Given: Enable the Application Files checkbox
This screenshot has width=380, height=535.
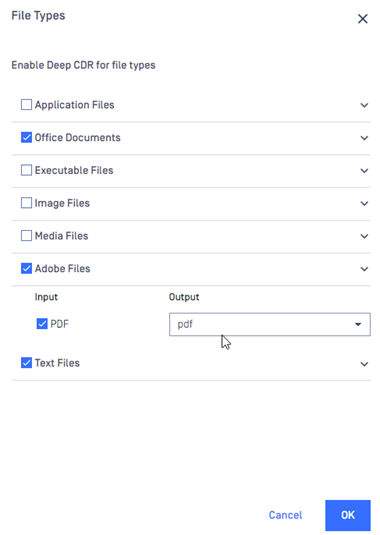Looking at the screenshot, I should 26,104.
